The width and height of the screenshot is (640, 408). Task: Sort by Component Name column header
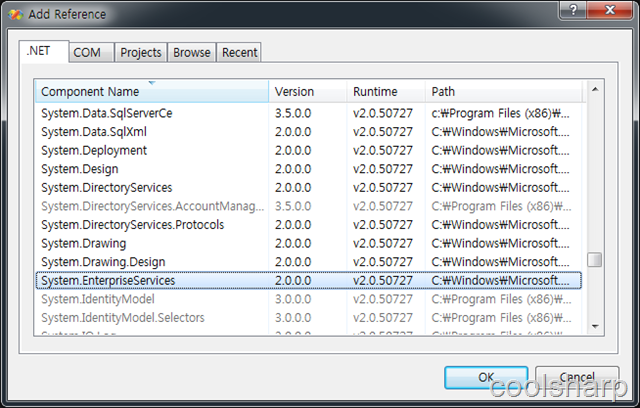tap(152, 91)
